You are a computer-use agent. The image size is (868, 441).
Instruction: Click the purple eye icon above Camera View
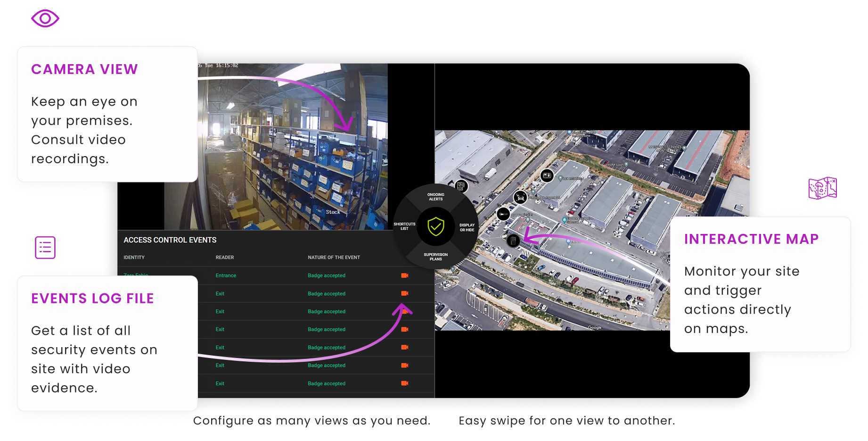[x=45, y=19]
